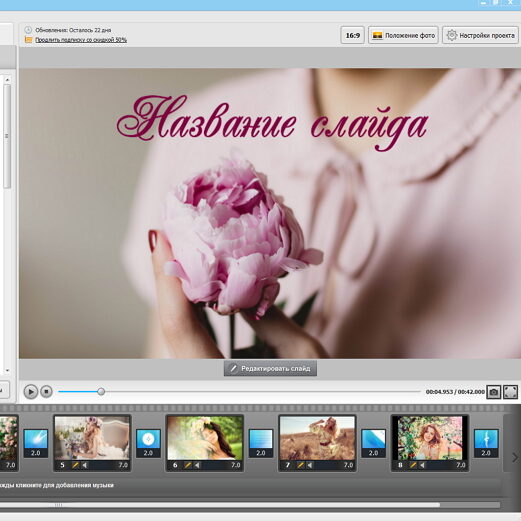This screenshot has width=521, height=521.
Task: Click the speaker sound icon on slide 5
Action: click(85, 465)
